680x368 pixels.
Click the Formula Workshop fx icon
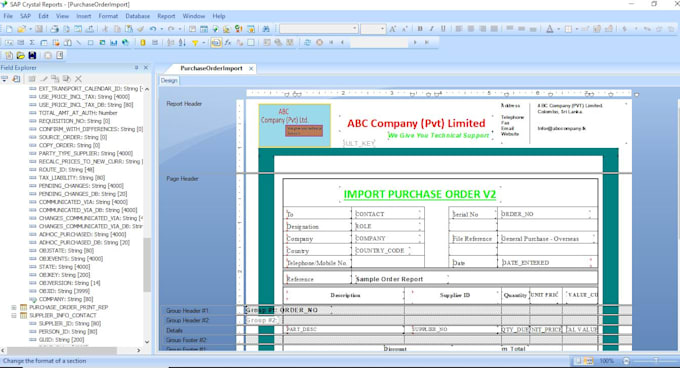point(228,42)
